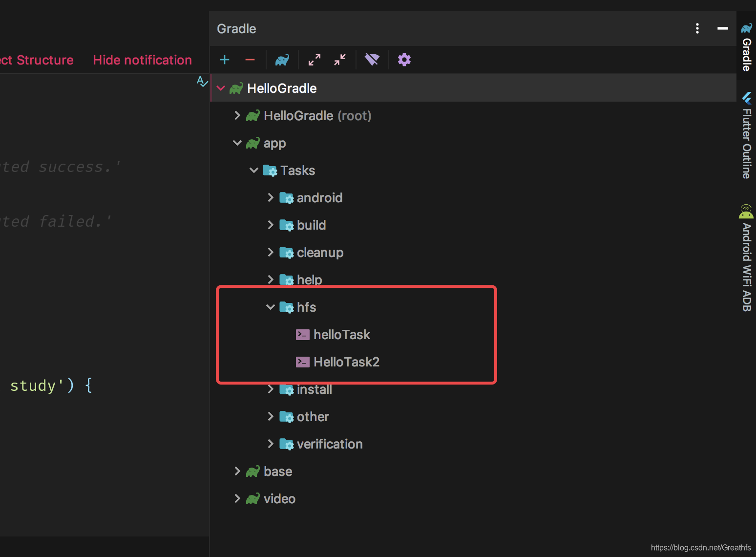
Task: Click the android folder gear icon
Action: click(287, 198)
